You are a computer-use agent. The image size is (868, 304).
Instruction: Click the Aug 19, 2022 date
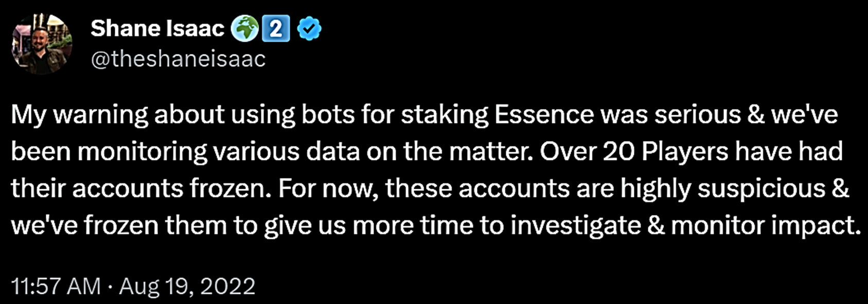point(187,286)
